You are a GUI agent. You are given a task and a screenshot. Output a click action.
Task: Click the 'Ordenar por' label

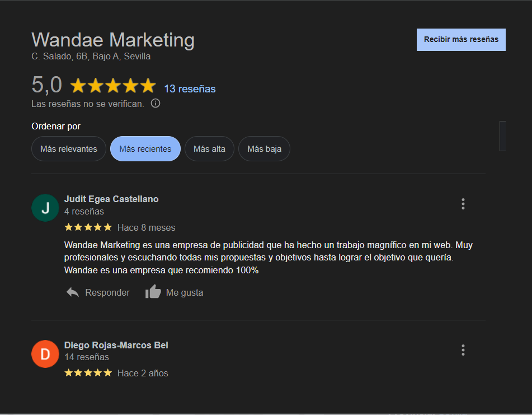coord(56,127)
